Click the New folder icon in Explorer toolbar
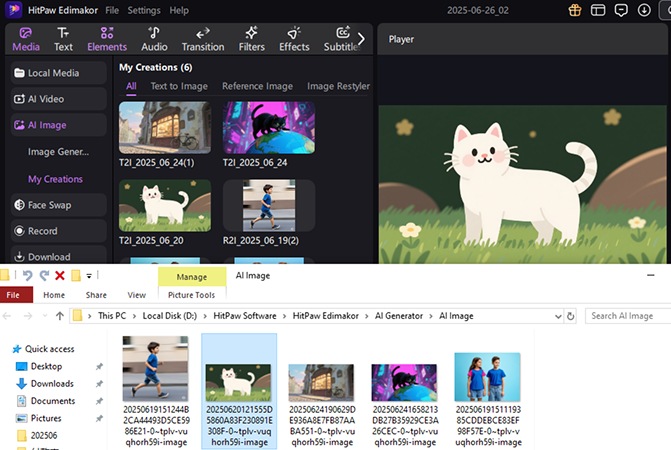 point(76,275)
